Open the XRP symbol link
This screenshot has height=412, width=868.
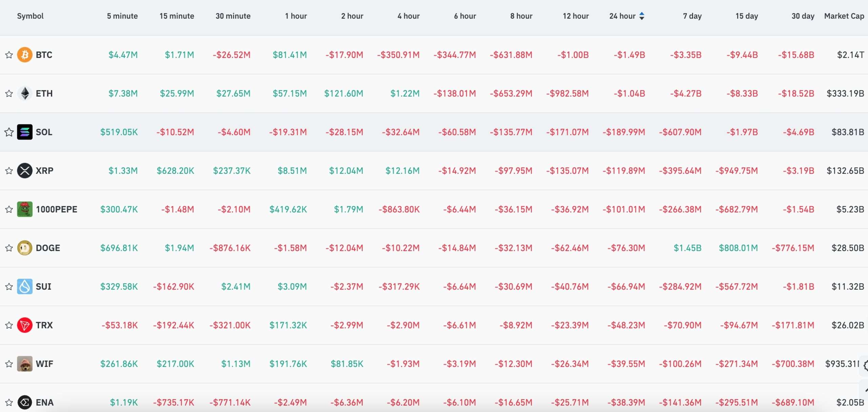click(44, 170)
